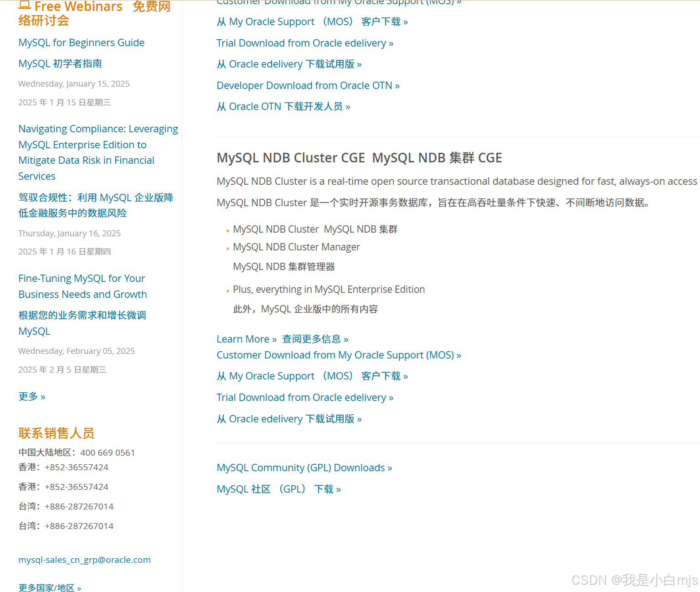Click Plus, everything in MySQL Enterprise Edition text
The image size is (700, 592).
(x=329, y=289)
